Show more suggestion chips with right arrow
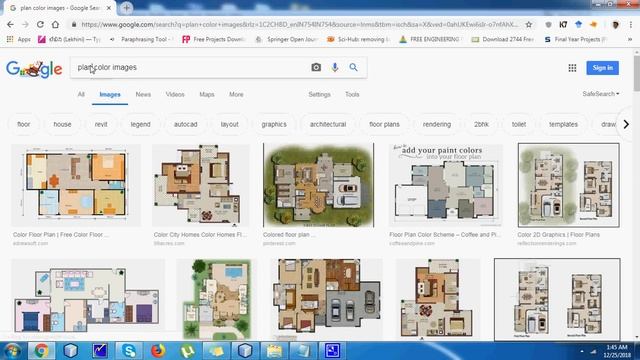This screenshot has height=360, width=640. [626, 124]
